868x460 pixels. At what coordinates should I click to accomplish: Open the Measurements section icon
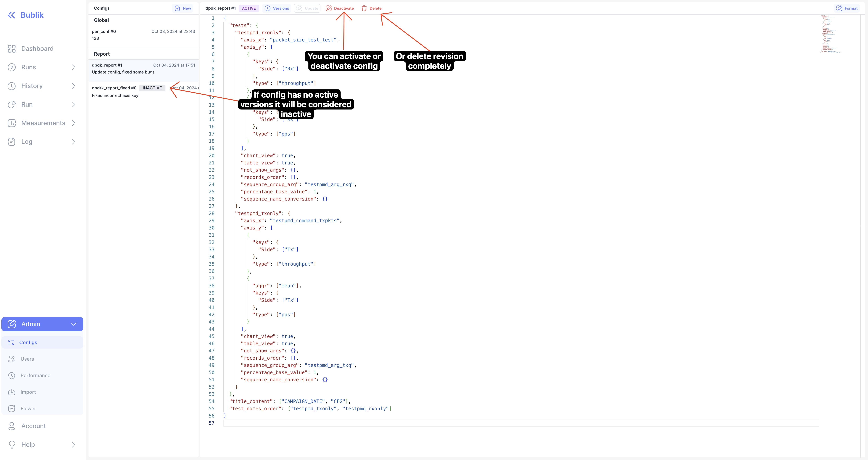point(11,123)
